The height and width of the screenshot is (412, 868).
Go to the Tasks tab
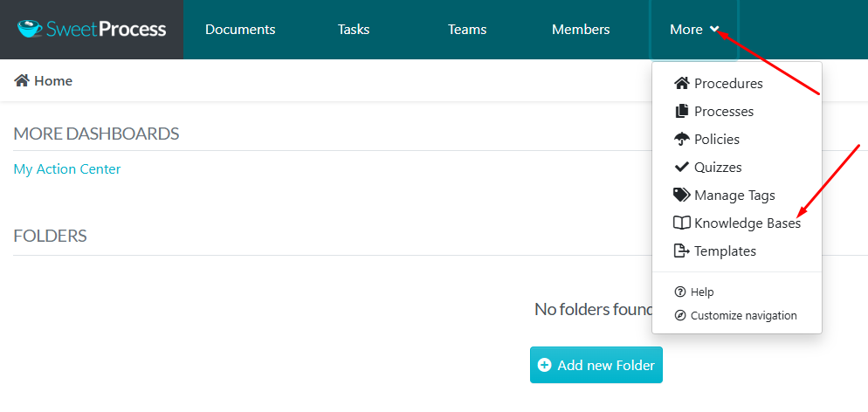pos(354,30)
